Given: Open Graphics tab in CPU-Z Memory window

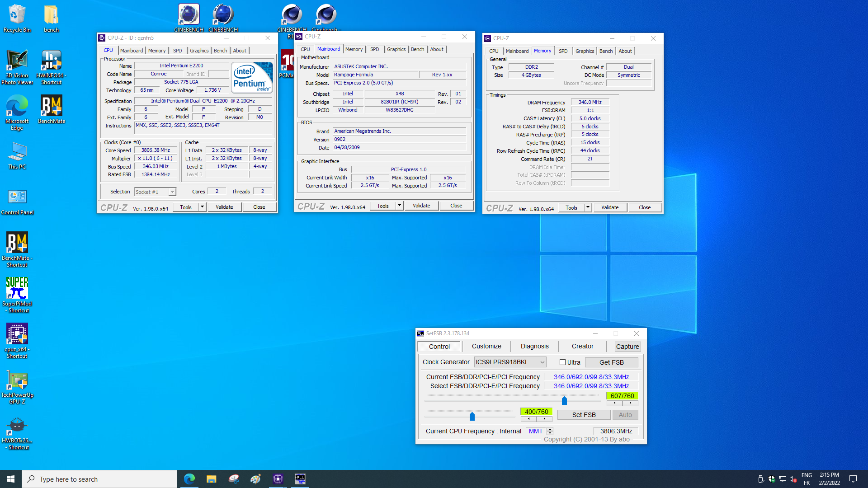Looking at the screenshot, I should pyautogui.click(x=585, y=51).
